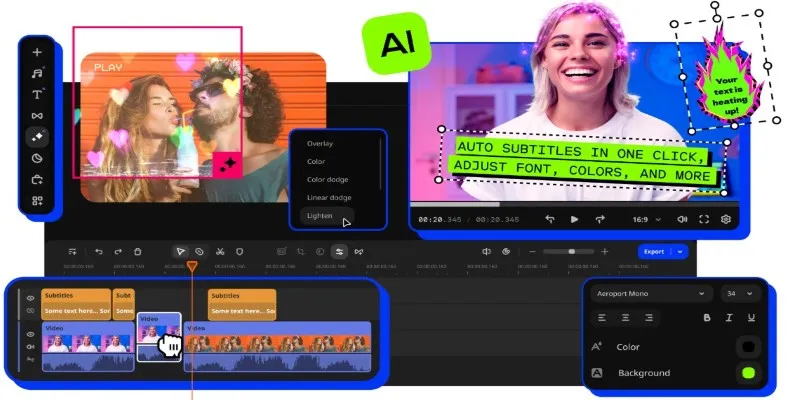The image size is (800, 400).
Task: Hide the Video track with its eye icon
Action: (31, 334)
